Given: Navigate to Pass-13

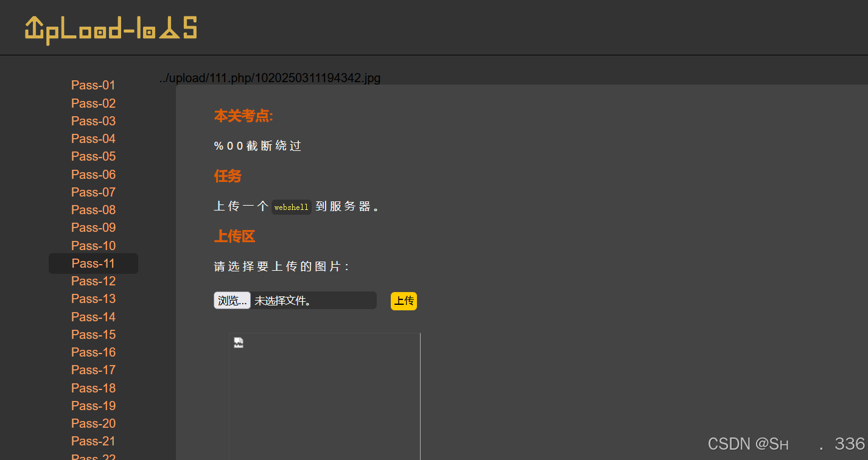Looking at the screenshot, I should tap(93, 299).
